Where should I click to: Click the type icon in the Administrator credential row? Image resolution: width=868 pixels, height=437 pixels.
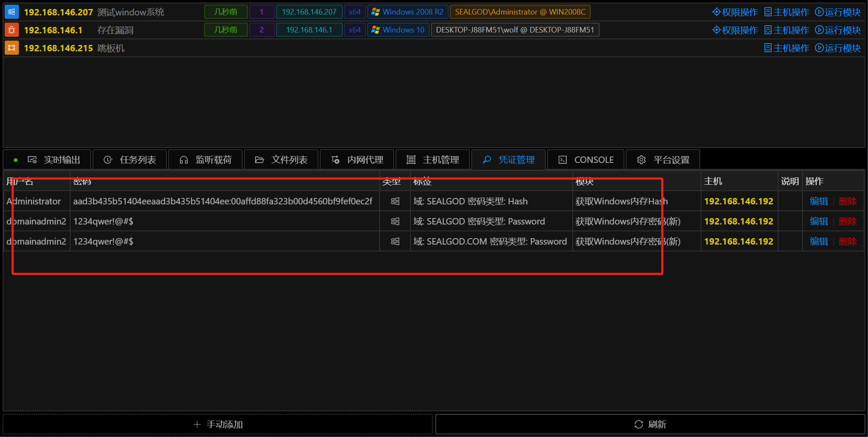click(x=395, y=201)
